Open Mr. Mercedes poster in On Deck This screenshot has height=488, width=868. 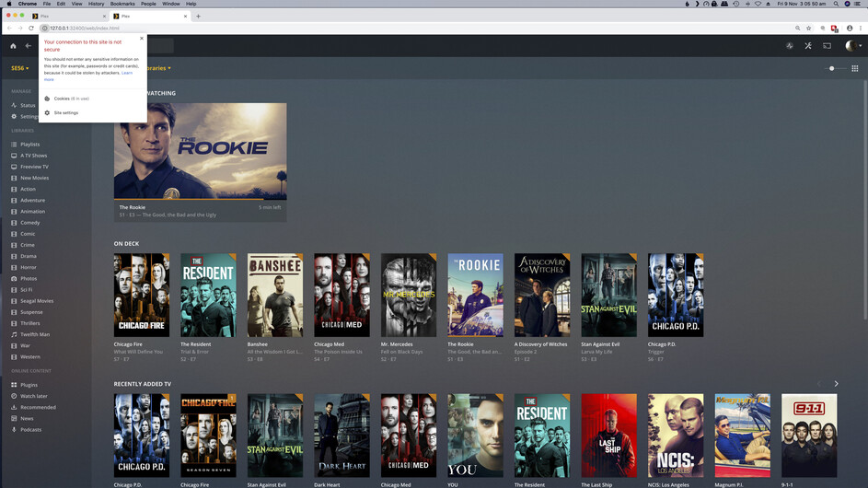point(409,296)
